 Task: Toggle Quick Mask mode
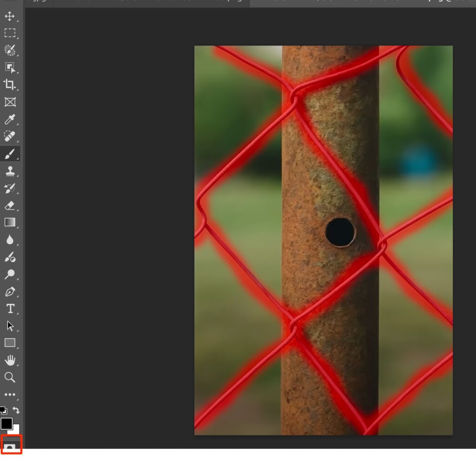click(x=10, y=447)
